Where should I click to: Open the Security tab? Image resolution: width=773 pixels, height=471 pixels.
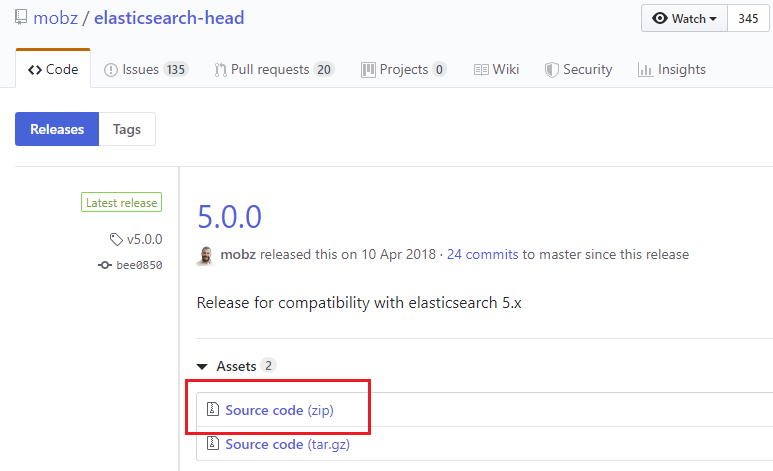(x=578, y=70)
